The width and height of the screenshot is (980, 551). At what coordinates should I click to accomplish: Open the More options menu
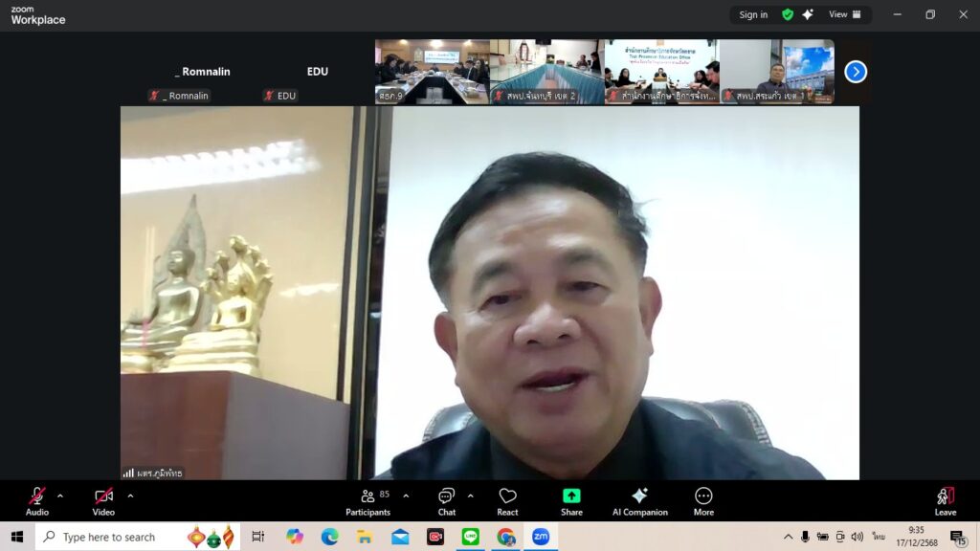pyautogui.click(x=703, y=500)
